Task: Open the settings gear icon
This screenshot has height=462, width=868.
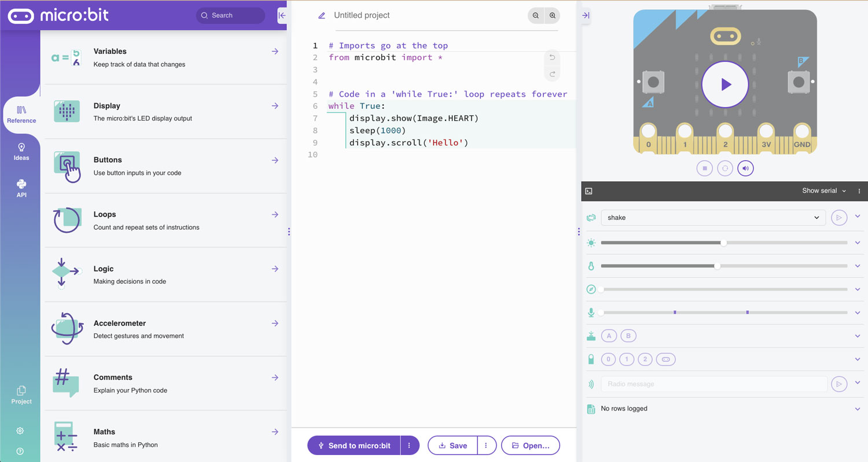Action: [20, 431]
